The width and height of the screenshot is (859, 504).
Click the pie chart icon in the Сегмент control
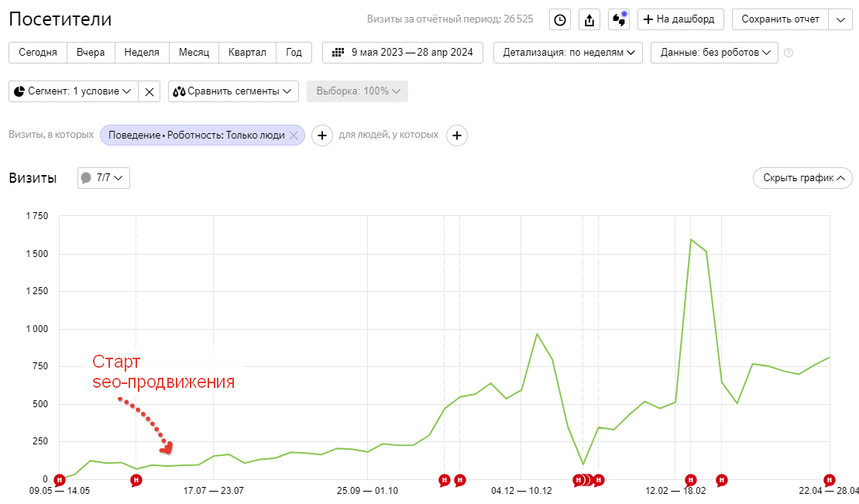click(19, 91)
